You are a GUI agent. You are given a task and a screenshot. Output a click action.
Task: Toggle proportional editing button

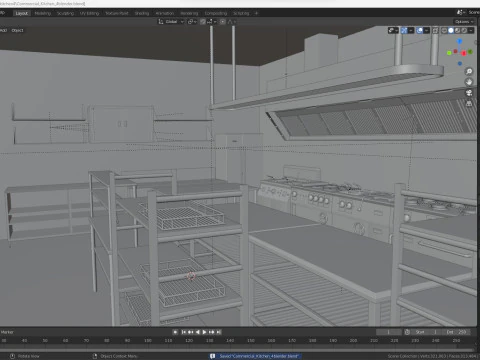point(223,22)
